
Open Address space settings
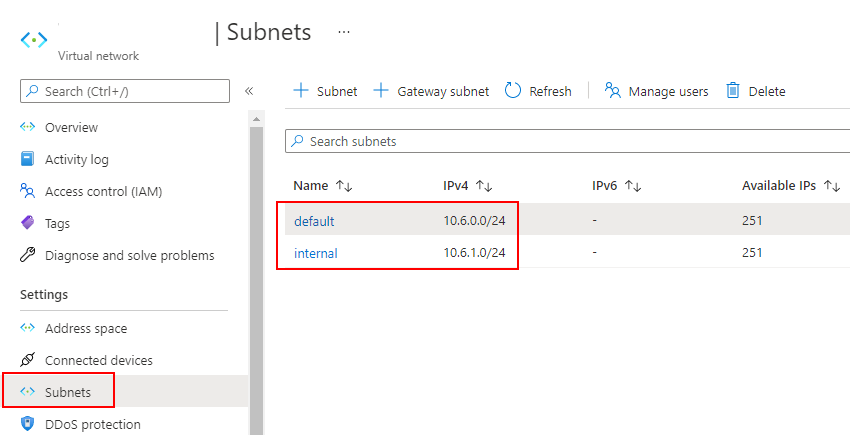coord(86,329)
